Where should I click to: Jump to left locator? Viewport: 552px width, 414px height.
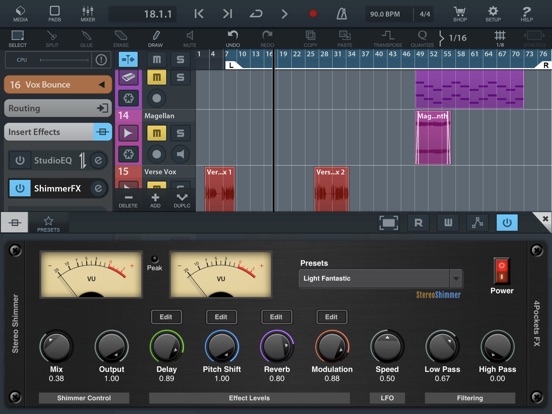point(199,14)
